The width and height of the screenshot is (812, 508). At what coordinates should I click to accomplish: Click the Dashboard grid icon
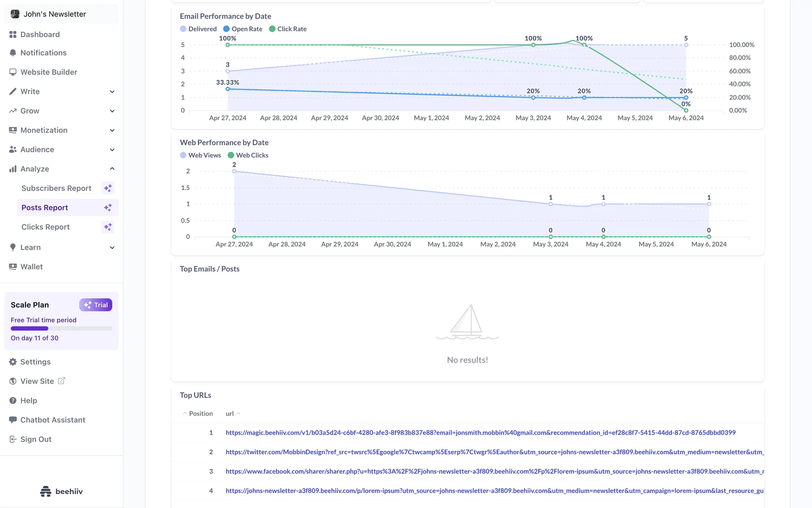(13, 34)
